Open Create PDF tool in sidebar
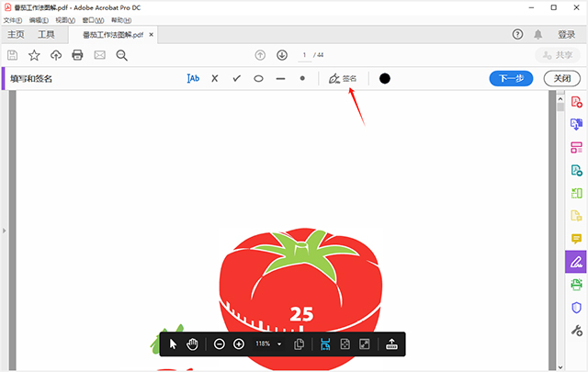The image size is (588, 372). coord(576,102)
